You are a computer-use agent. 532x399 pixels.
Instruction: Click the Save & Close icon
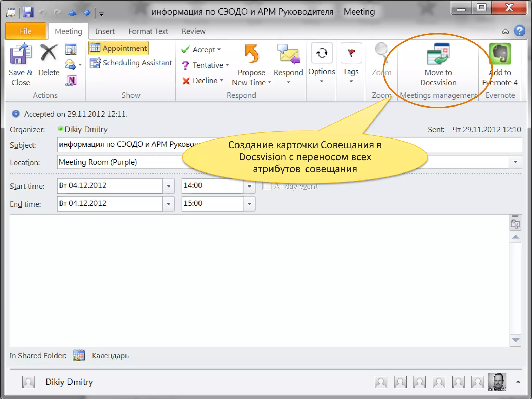[x=21, y=55]
